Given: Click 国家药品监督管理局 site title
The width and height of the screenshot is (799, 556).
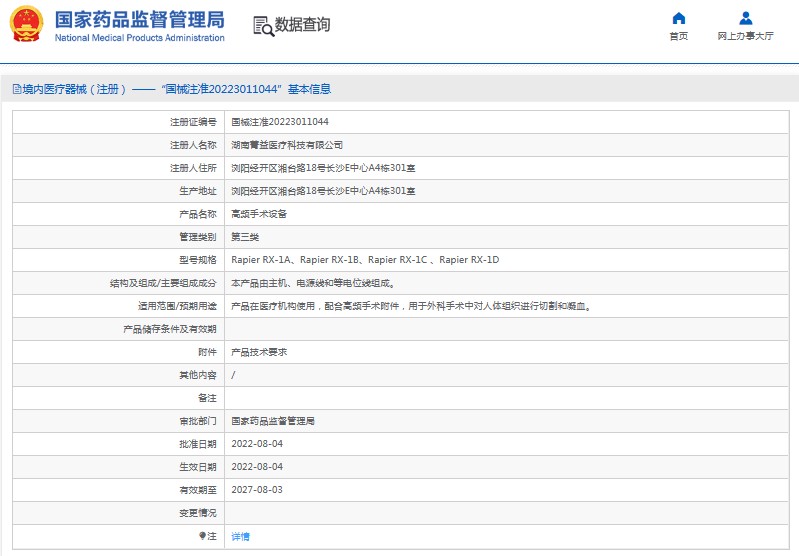Looking at the screenshot, I should click(x=140, y=20).
